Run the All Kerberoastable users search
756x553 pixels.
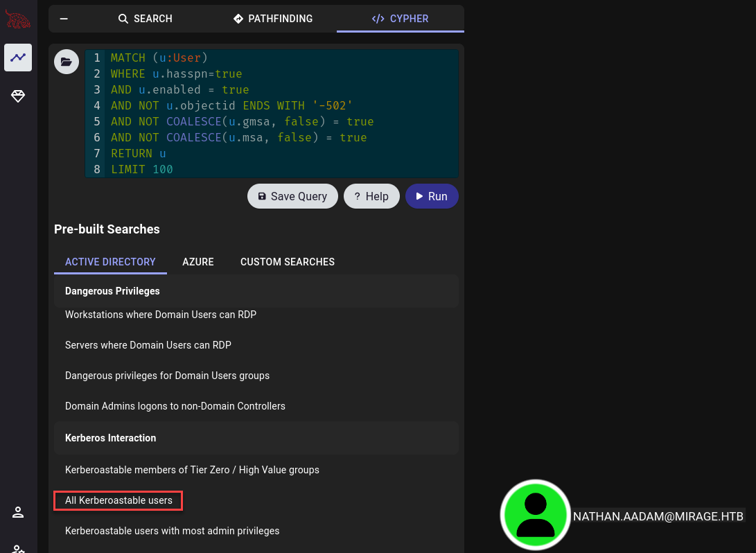tap(118, 500)
